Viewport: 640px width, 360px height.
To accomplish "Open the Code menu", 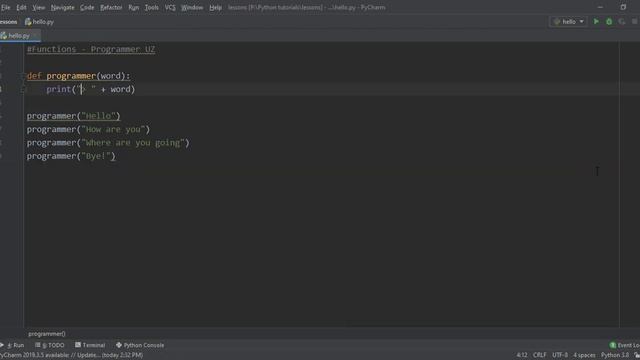I will pyautogui.click(x=87, y=7).
